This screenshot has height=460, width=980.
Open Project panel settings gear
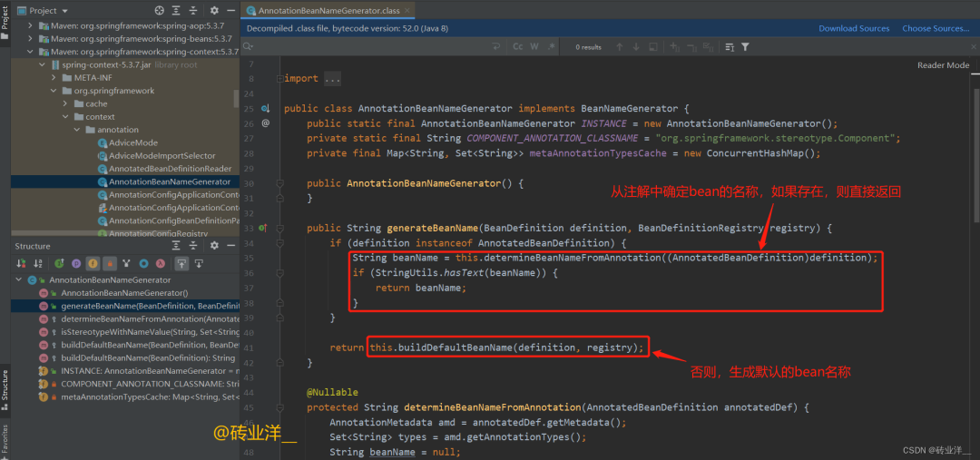[214, 11]
